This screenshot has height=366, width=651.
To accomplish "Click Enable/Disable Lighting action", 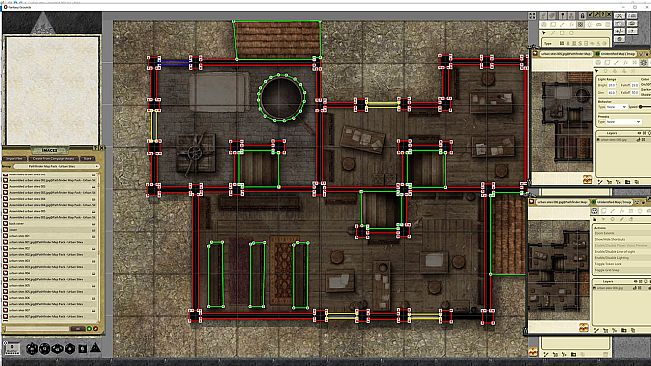I will pos(612,258).
